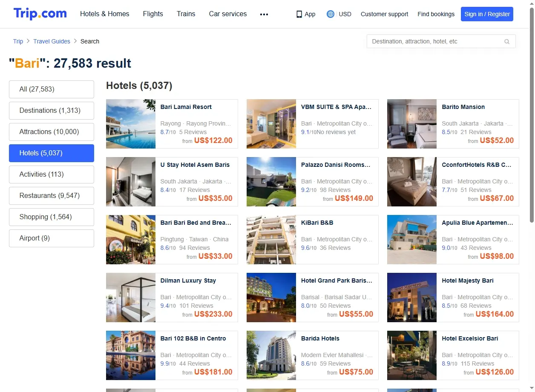Click the page vertical scrollbar
Image resolution: width=535 pixels, height=392 pixels.
(x=532, y=115)
